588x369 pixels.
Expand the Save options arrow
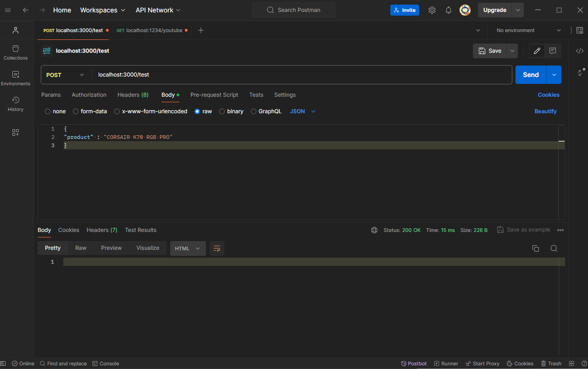(512, 51)
